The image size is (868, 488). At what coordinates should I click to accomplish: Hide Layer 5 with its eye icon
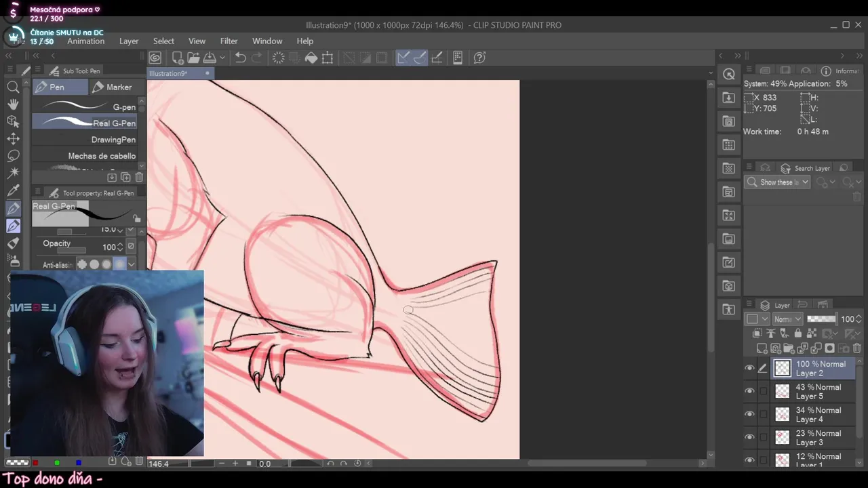tap(749, 391)
